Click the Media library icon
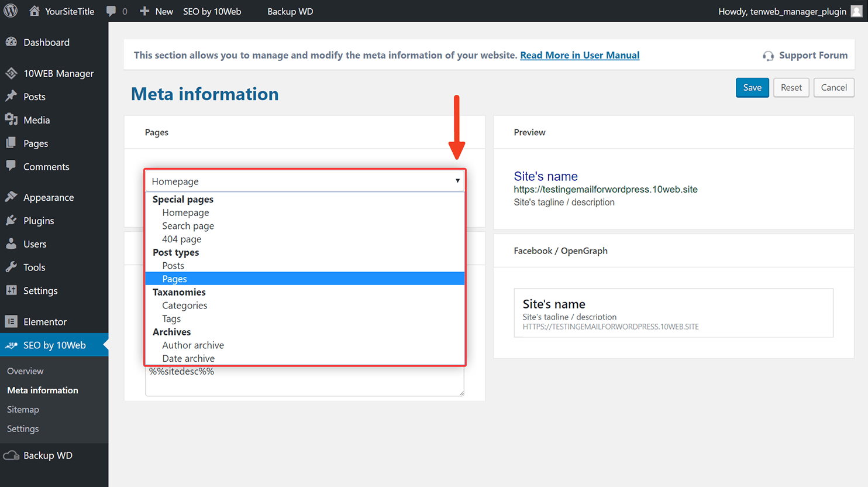The image size is (868, 487). pyautogui.click(x=11, y=119)
